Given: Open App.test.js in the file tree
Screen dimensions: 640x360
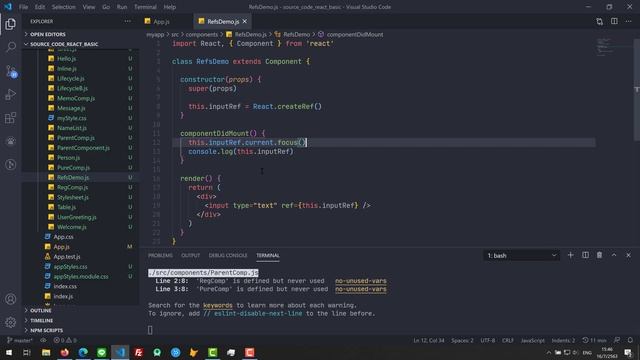Looking at the screenshot, I should point(67,257).
